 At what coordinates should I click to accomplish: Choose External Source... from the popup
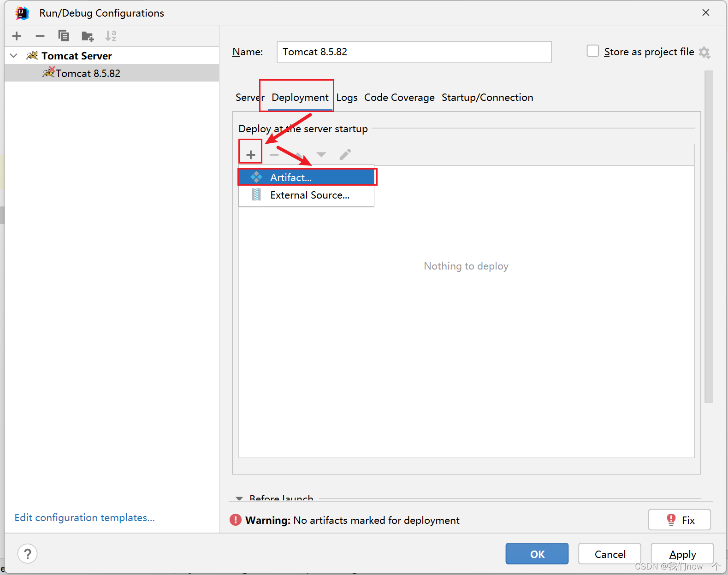[307, 195]
